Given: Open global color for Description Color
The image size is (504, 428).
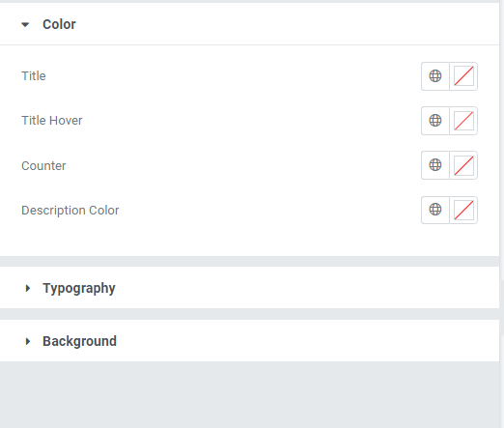Looking at the screenshot, I should point(435,210).
